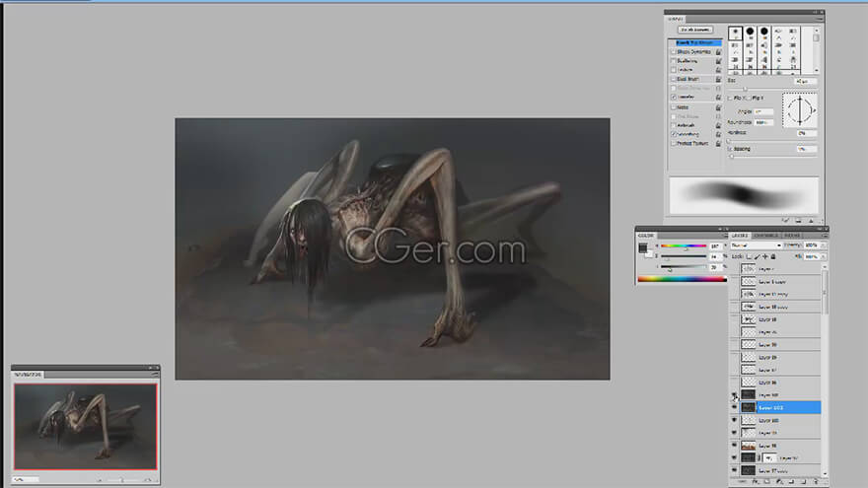Click the hue slider in Color panel
This screenshot has height=488, width=868.
pos(684,245)
